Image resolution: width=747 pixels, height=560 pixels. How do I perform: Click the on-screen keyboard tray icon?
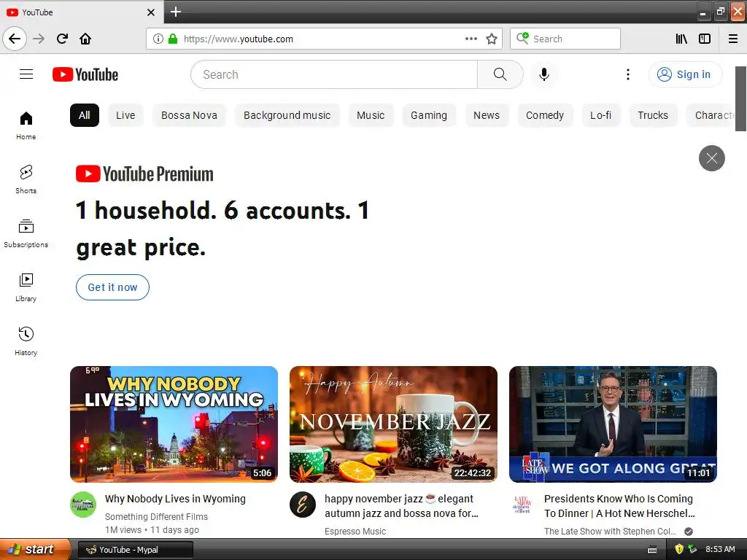click(652, 550)
